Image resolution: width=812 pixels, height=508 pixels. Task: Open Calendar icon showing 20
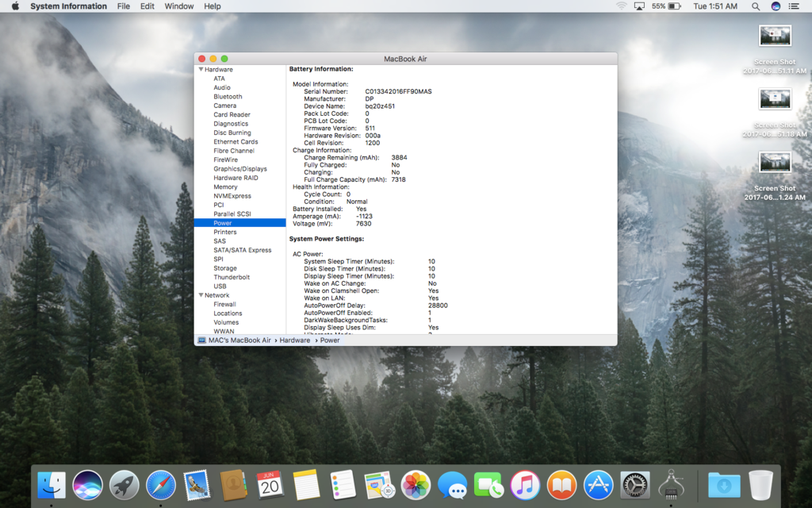click(270, 486)
